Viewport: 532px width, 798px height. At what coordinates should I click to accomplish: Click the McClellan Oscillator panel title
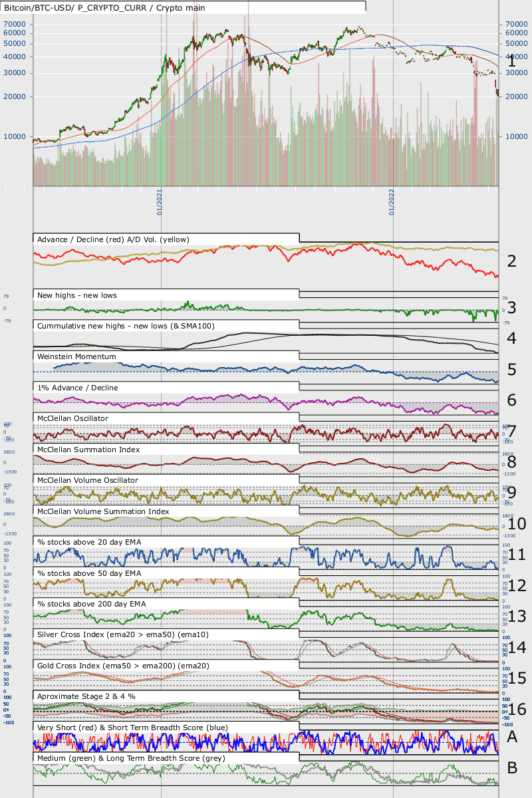[x=72, y=418]
